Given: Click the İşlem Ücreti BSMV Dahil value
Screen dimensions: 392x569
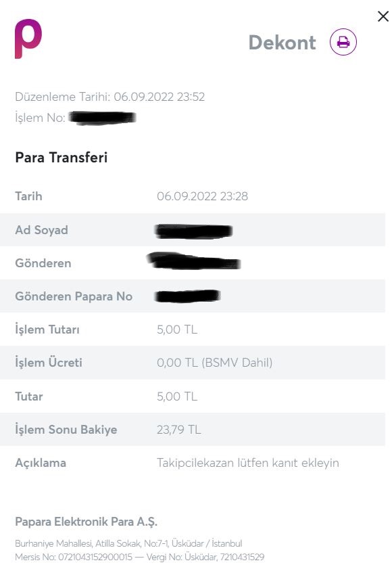Looking at the screenshot, I should click(x=214, y=363).
